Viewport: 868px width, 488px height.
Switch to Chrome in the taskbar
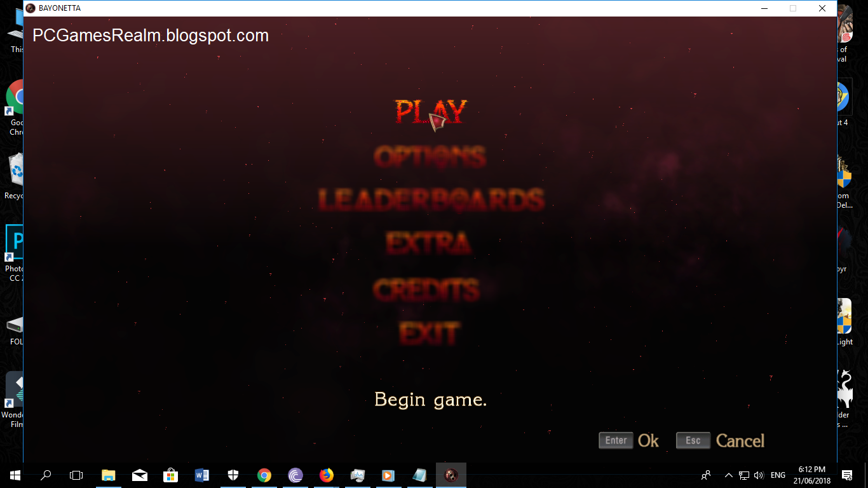[x=264, y=475]
